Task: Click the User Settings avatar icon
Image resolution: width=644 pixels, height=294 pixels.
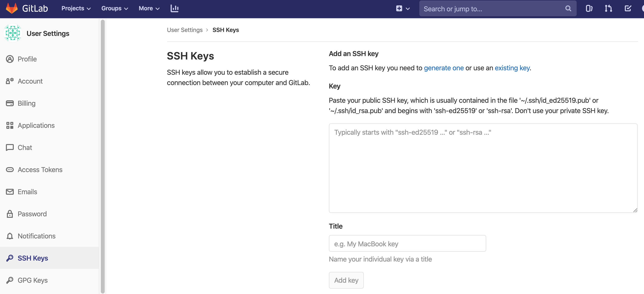Action: pyautogui.click(x=13, y=33)
